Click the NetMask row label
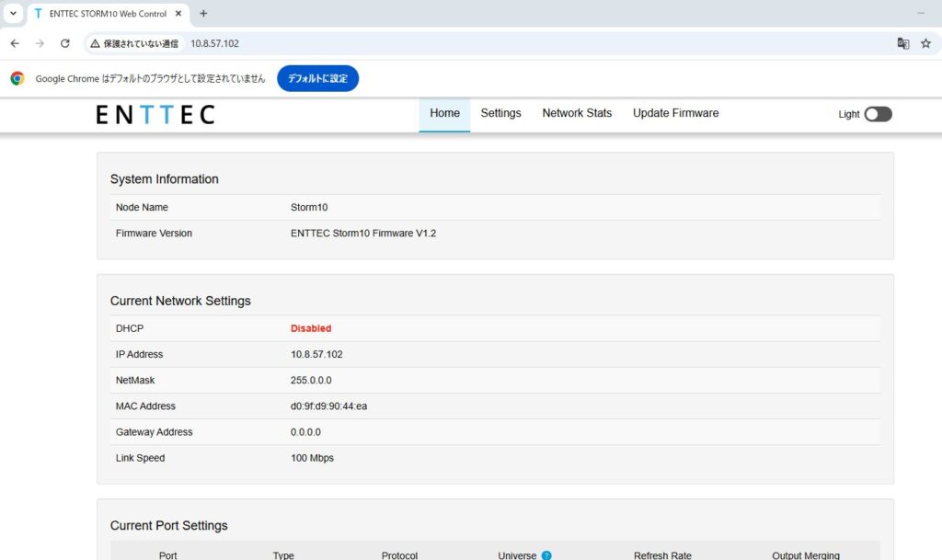942x560 pixels. 135,380
